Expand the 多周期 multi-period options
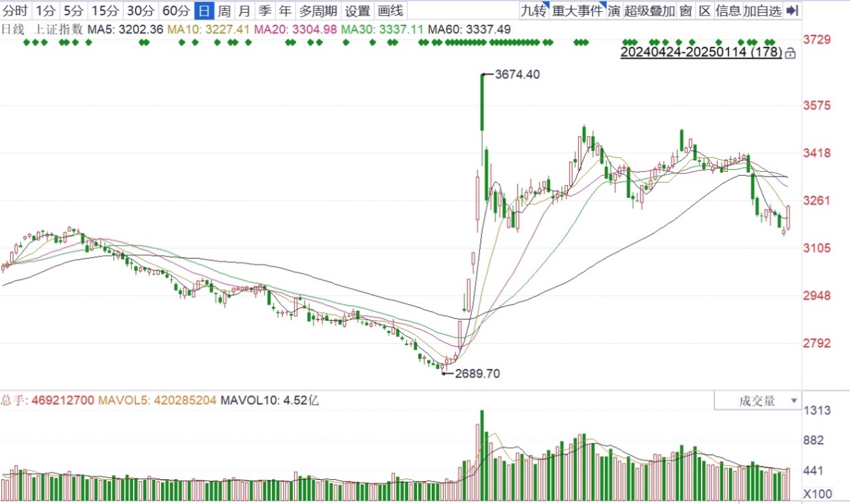 point(318,11)
